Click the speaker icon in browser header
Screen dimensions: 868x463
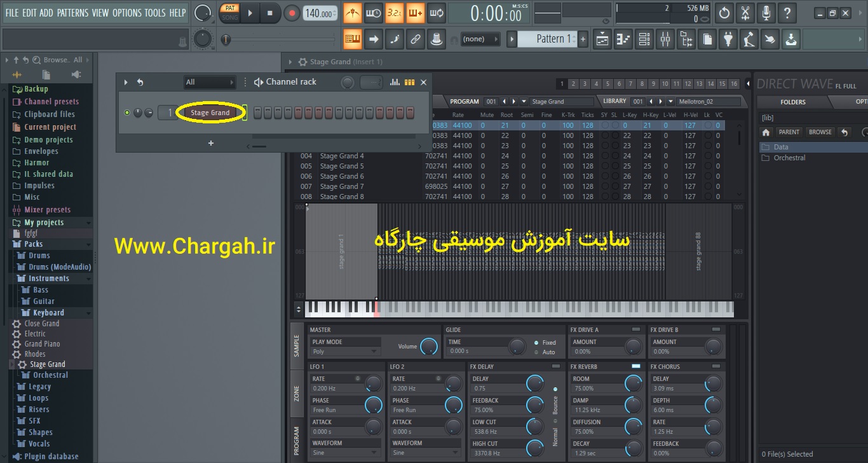tap(76, 74)
